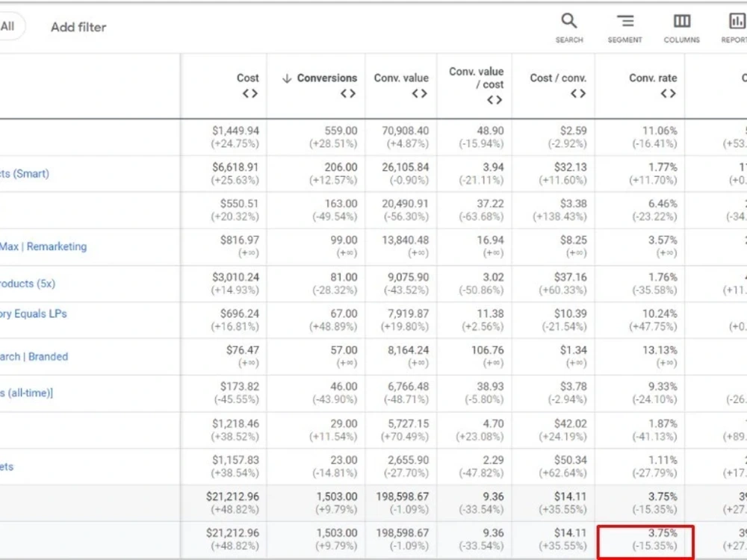747x560 pixels.
Task: Sort by the Cost column header
Action: click(x=248, y=78)
